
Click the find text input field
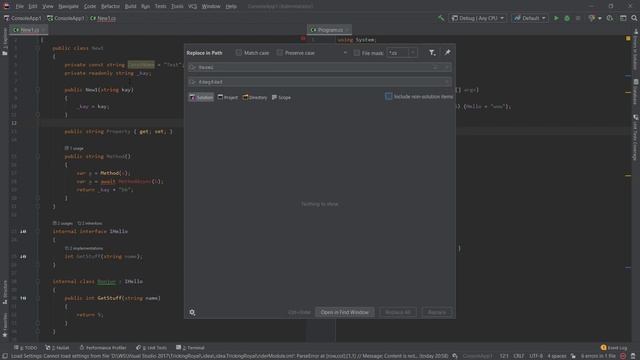320,67
